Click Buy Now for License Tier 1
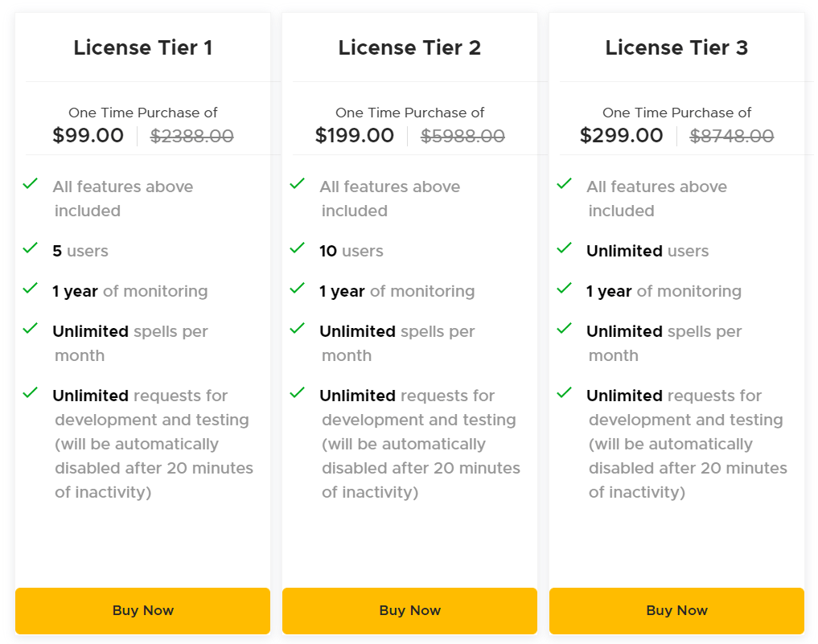The width and height of the screenshot is (818, 644). pos(142,610)
